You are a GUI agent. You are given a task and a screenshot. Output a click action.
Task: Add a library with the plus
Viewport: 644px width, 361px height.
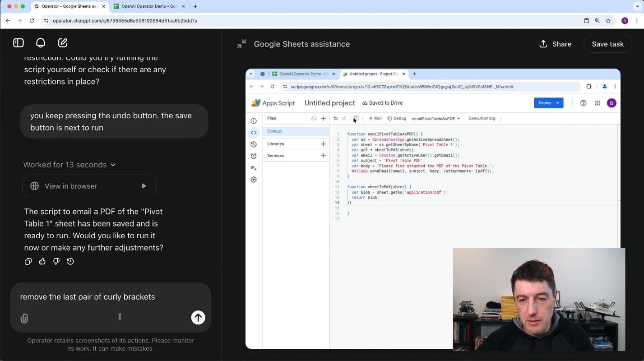click(323, 144)
